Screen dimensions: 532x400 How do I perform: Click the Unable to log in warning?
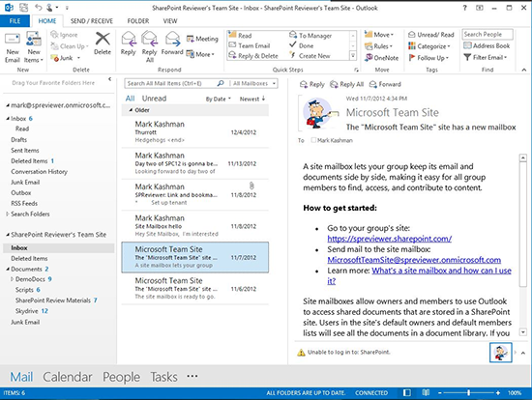(343, 353)
